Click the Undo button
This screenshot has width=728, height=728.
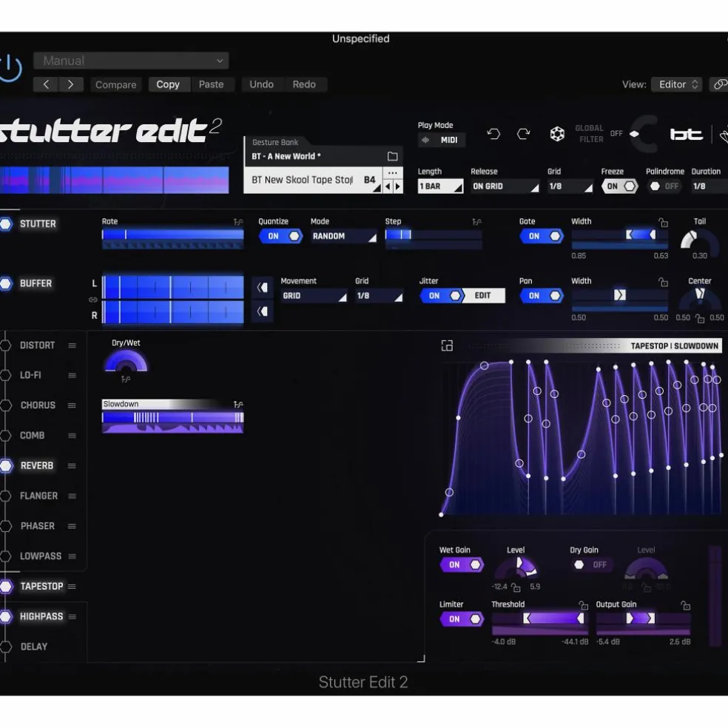pos(261,84)
